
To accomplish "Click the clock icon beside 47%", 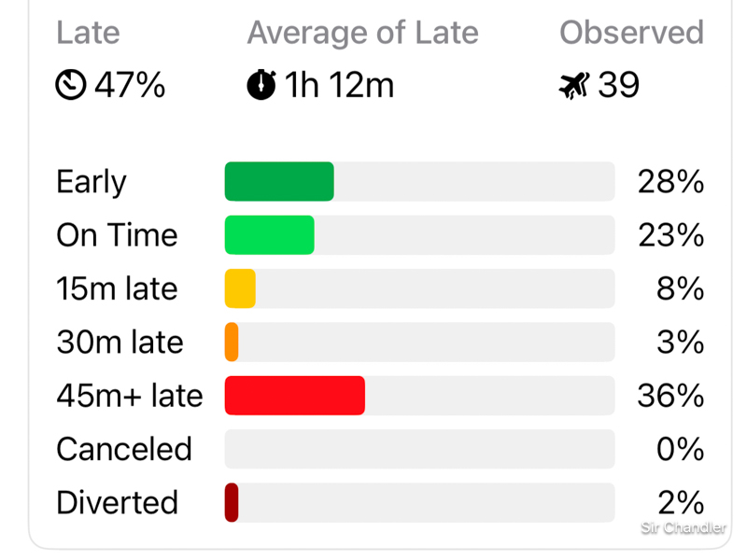I will (x=70, y=86).
